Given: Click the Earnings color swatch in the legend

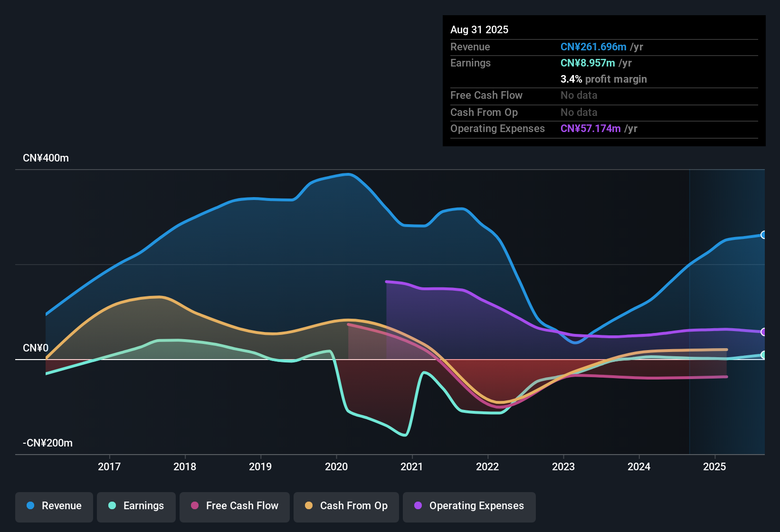Looking at the screenshot, I should click(112, 506).
